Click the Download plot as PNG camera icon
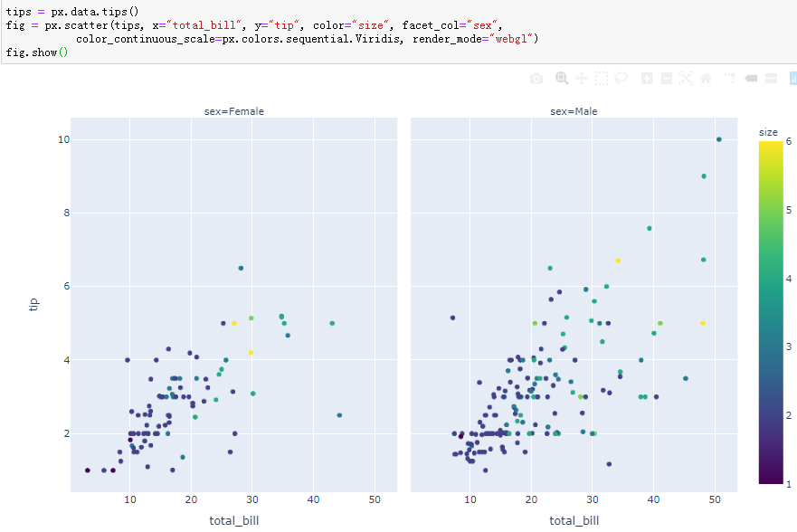The width and height of the screenshot is (797, 532). [536, 79]
